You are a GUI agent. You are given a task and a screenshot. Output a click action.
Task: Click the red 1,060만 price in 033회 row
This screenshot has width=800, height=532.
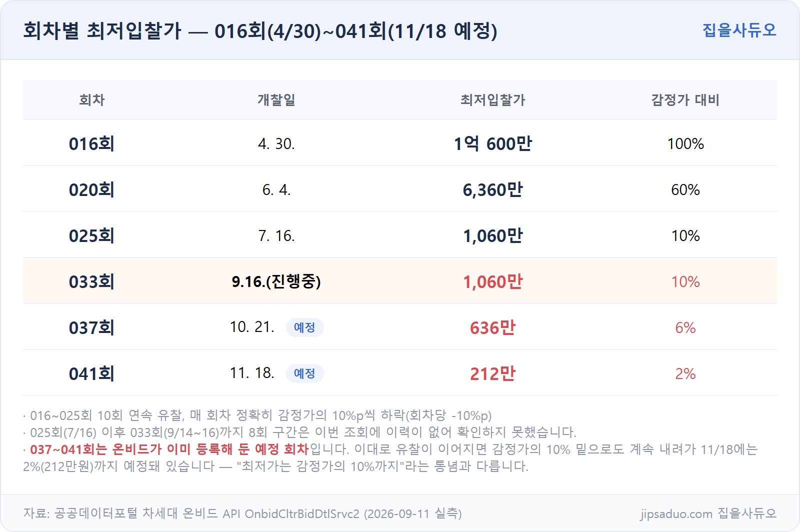[492, 282]
